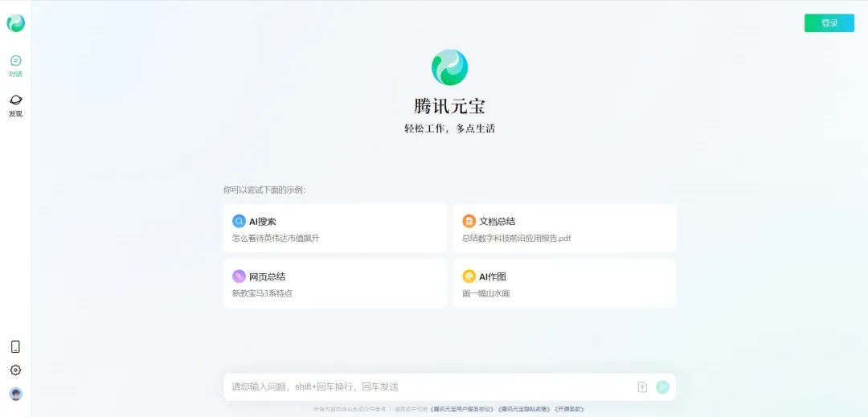The image size is (868, 417).
Task: Click the text 怎么看待英伟达市值飙升
Action: 276,239
